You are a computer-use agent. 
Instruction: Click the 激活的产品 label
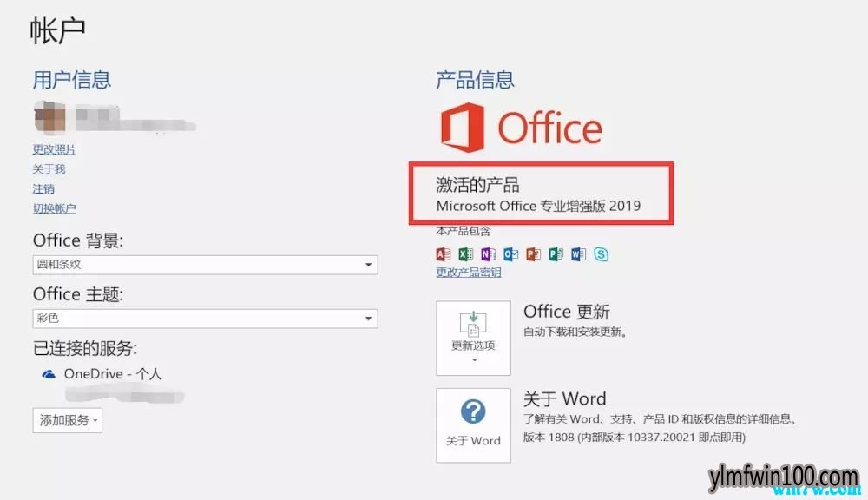477,184
